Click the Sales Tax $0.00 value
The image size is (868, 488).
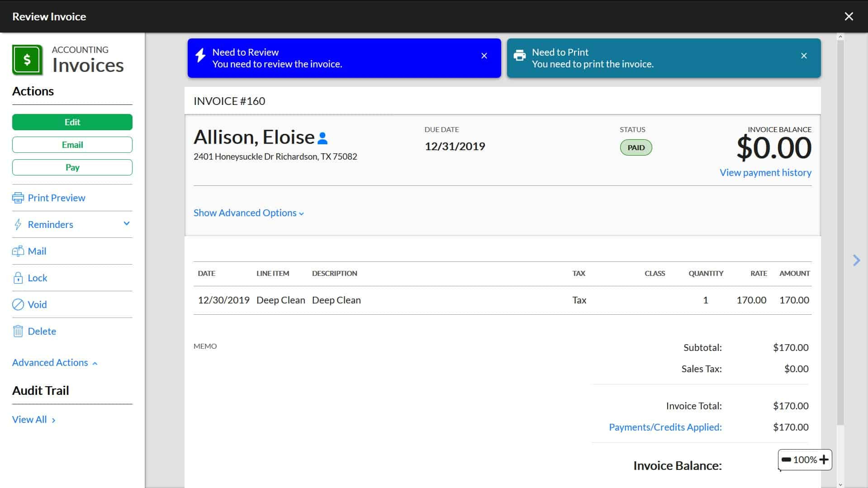click(796, 369)
